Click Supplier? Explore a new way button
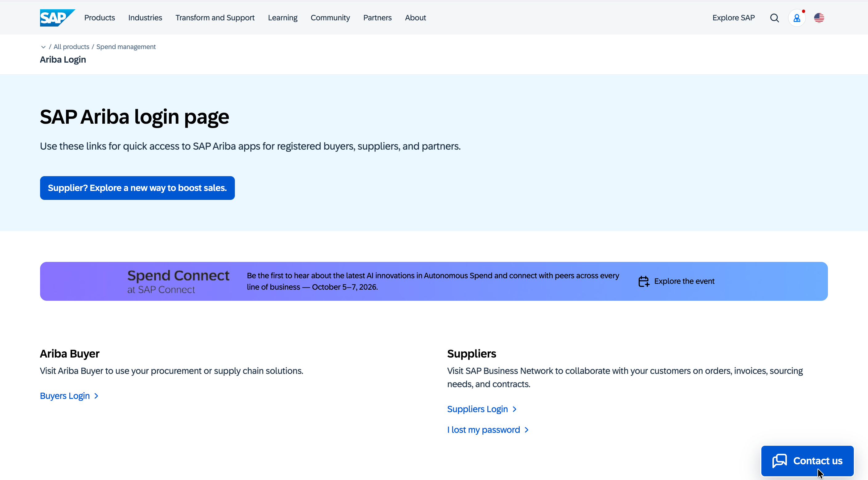 click(137, 188)
